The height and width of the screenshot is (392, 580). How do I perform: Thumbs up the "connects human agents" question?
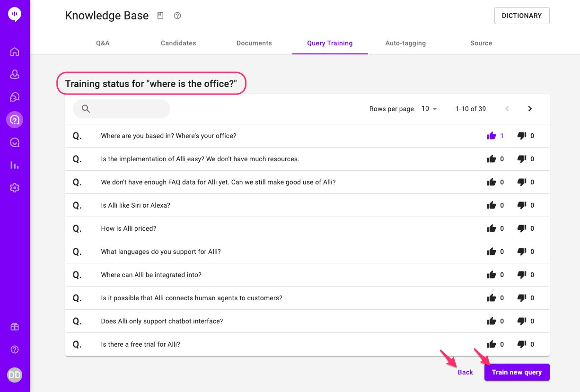pos(492,298)
